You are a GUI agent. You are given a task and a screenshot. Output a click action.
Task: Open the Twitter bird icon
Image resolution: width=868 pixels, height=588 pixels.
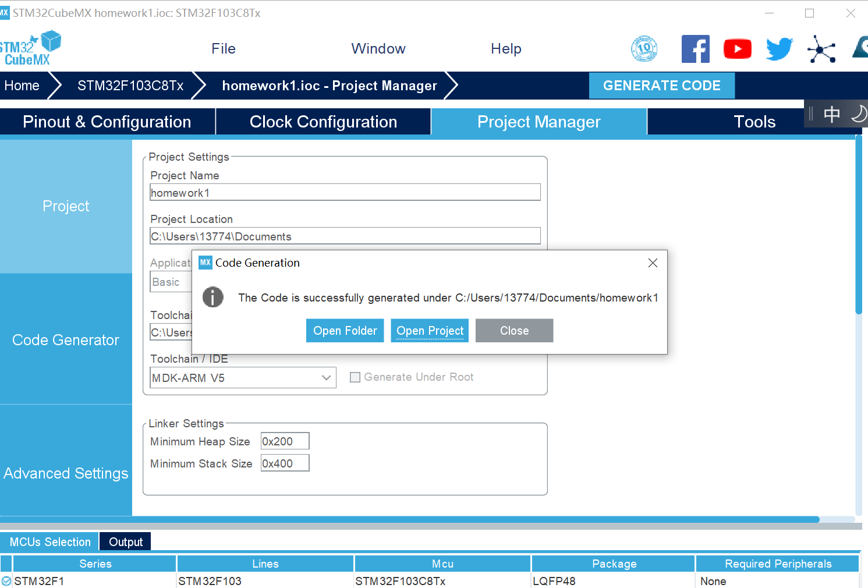pos(780,49)
